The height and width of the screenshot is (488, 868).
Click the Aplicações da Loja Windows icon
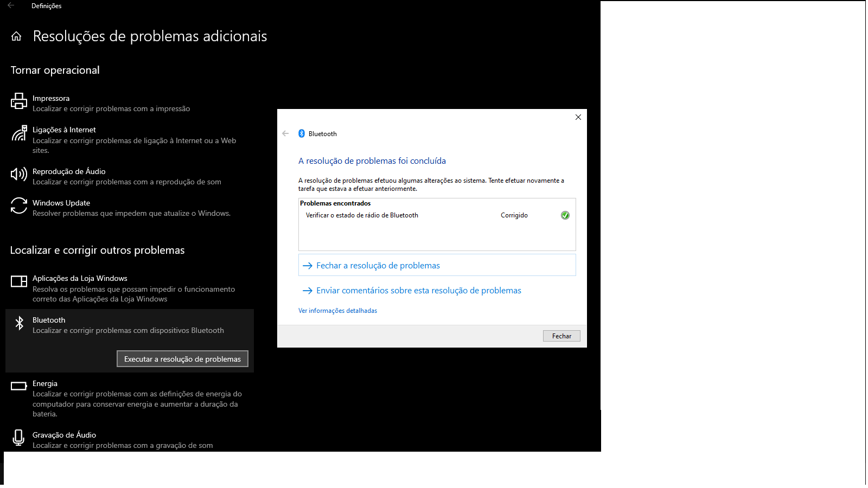[x=19, y=281]
